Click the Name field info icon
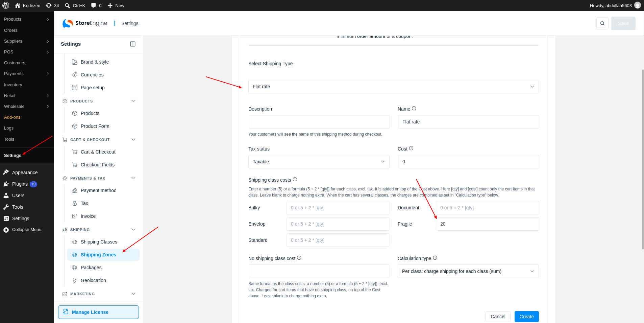 [414, 109]
